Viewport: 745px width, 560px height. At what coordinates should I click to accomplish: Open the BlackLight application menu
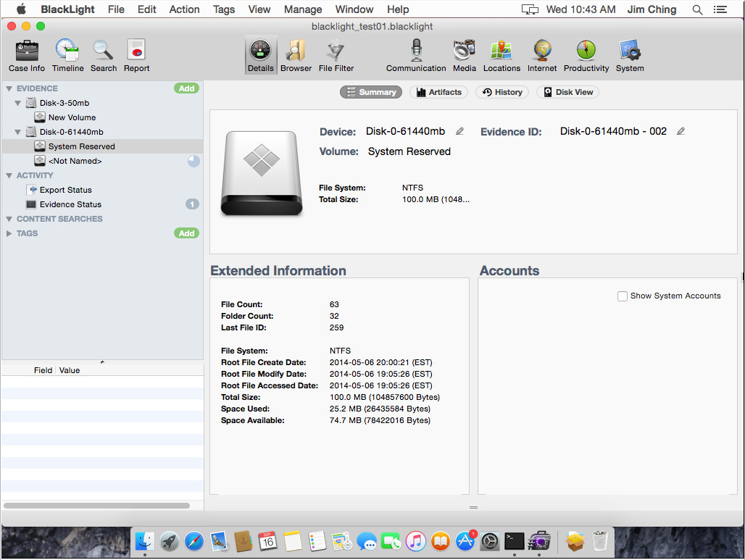coord(67,9)
